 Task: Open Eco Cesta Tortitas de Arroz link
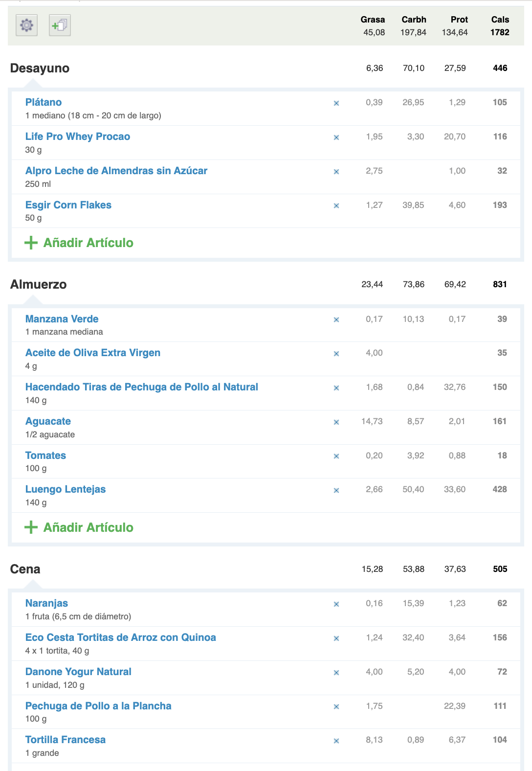click(x=121, y=637)
